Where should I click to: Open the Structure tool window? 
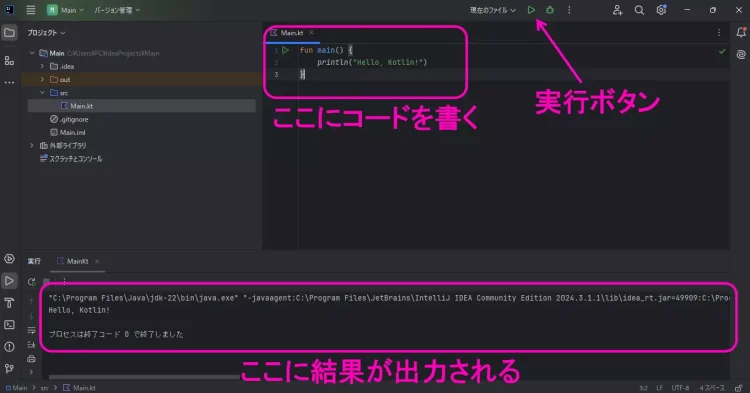[x=9, y=61]
